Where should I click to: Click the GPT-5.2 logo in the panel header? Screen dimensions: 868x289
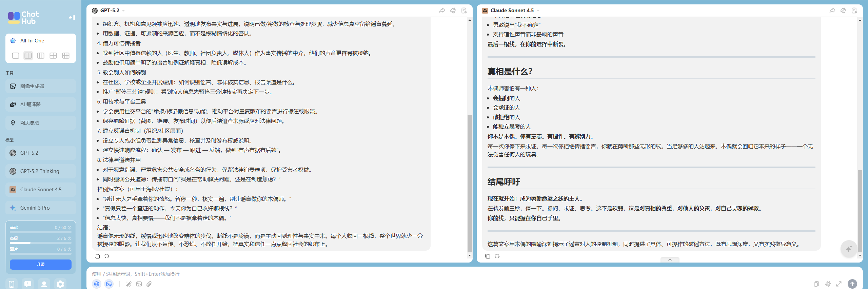(x=95, y=11)
